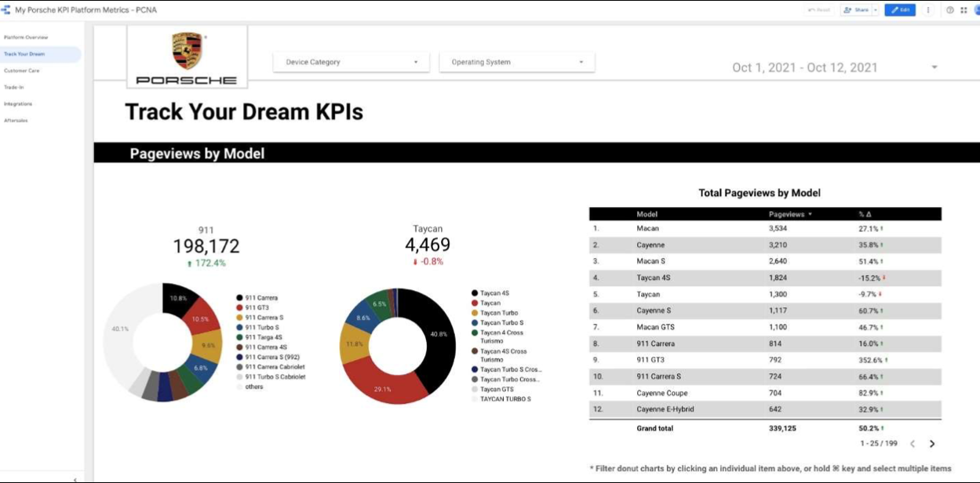Go to the previous table page
Viewport: 980px width, 483px height.
[913, 444]
